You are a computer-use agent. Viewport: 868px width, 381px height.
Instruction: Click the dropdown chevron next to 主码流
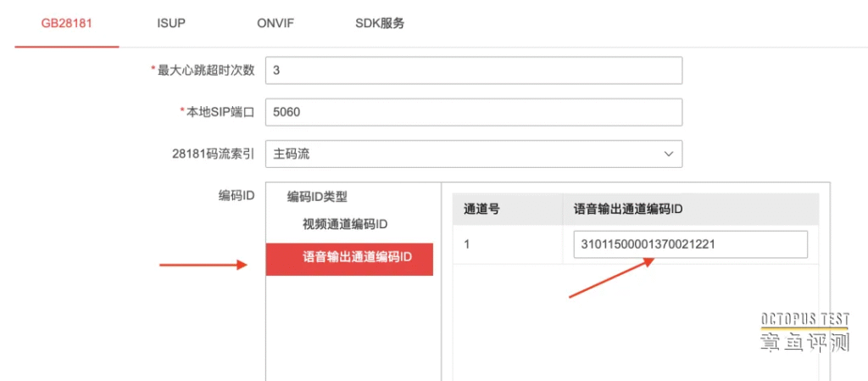tap(668, 154)
